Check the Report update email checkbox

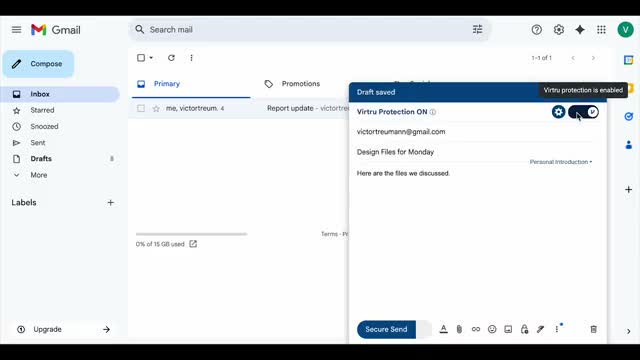[x=141, y=108]
